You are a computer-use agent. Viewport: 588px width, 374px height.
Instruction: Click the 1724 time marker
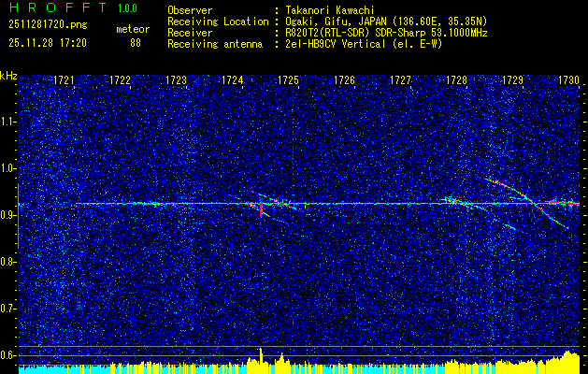232,79
